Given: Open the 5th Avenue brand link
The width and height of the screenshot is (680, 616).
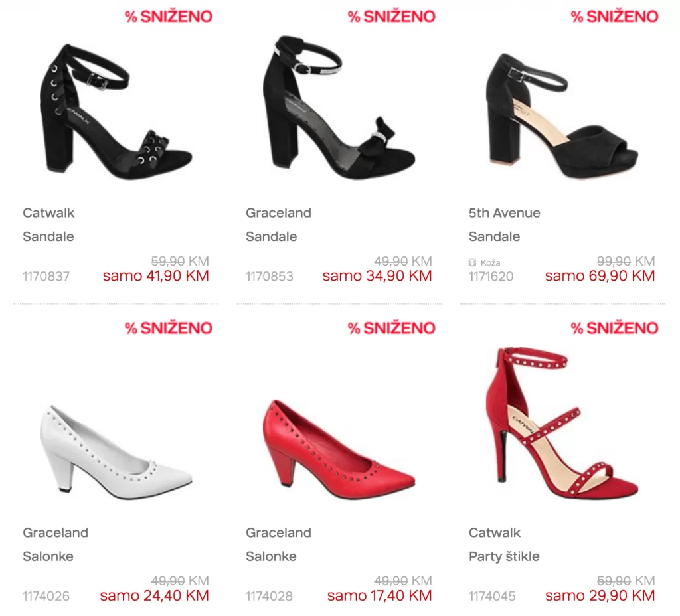Looking at the screenshot, I should (x=505, y=213).
